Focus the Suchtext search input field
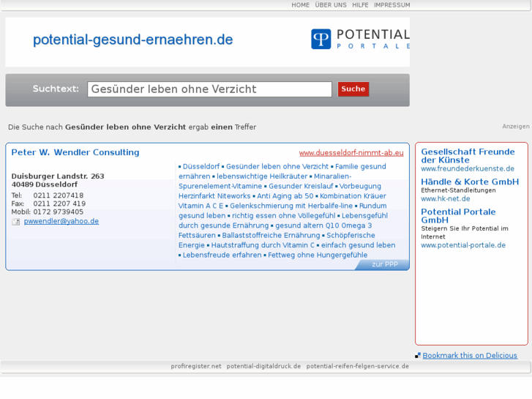Viewport: 532px width, 399px height. [209, 89]
